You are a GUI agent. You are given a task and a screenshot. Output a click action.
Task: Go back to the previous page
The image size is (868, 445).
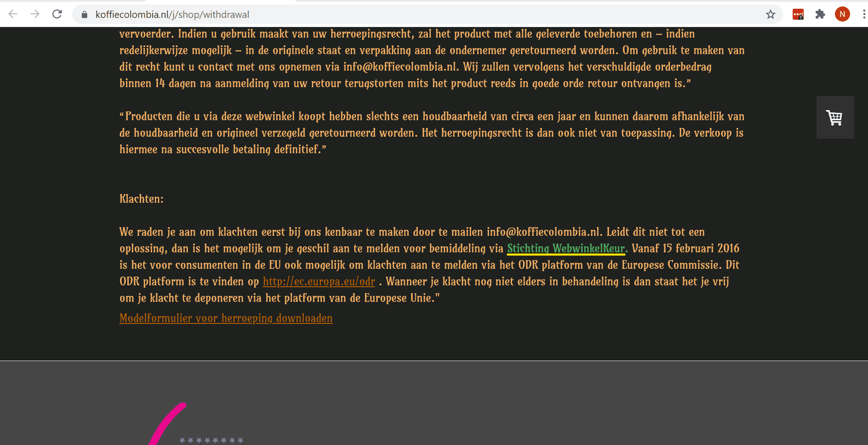(x=13, y=14)
